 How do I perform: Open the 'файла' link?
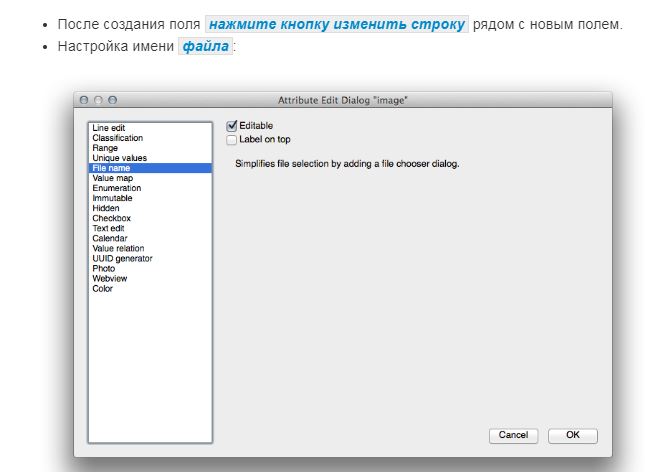point(206,46)
